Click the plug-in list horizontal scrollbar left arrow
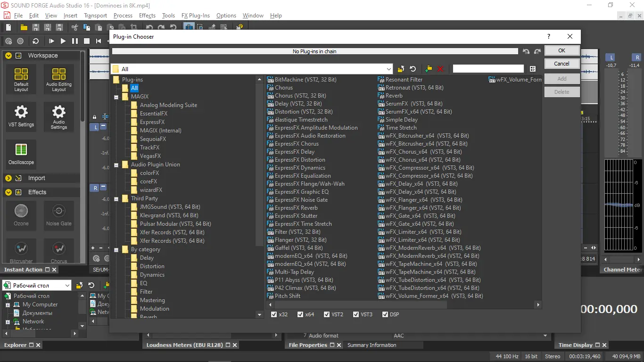The height and width of the screenshot is (362, 644). tap(270, 305)
